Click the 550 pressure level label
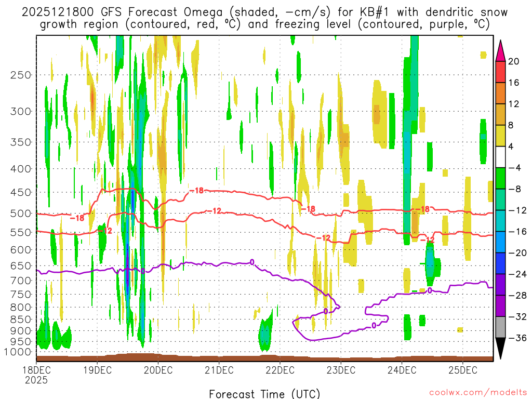This screenshot has height=399, width=532. click(x=21, y=232)
